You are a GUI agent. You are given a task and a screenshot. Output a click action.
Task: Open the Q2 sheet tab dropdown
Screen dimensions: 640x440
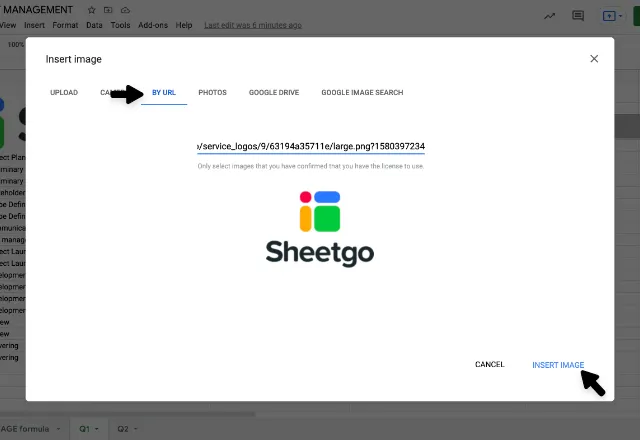(x=136, y=429)
